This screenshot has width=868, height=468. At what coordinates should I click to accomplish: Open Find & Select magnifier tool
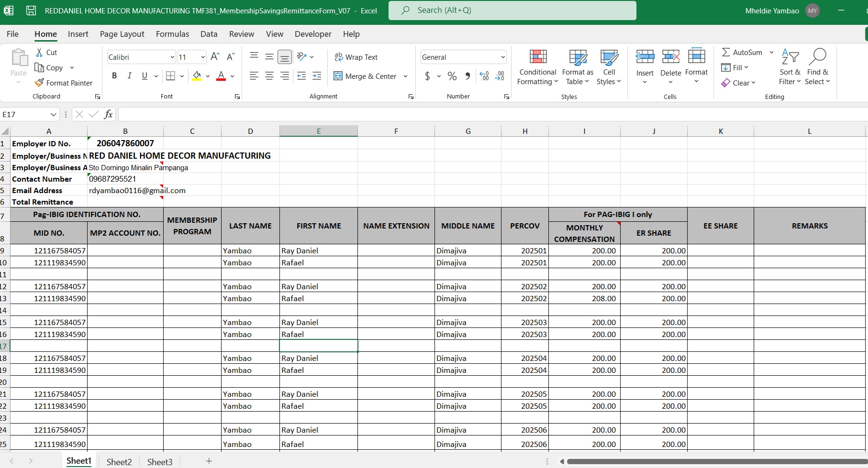coord(817,57)
